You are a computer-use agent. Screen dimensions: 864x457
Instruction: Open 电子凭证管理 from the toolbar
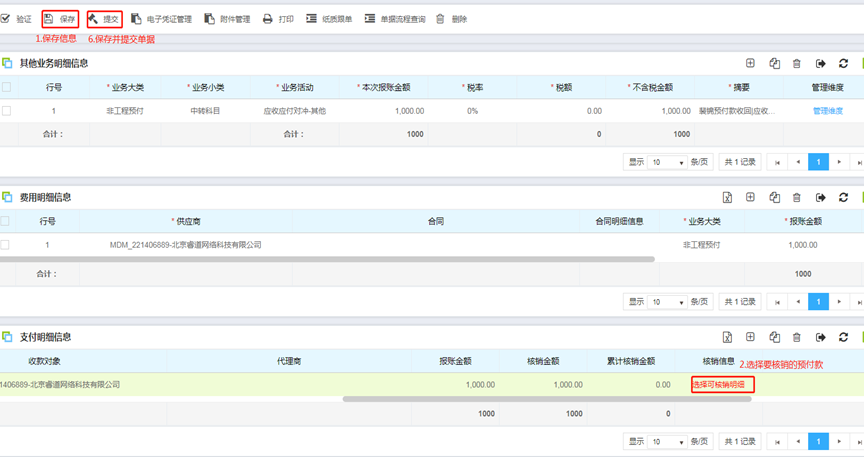pyautogui.click(x=161, y=19)
